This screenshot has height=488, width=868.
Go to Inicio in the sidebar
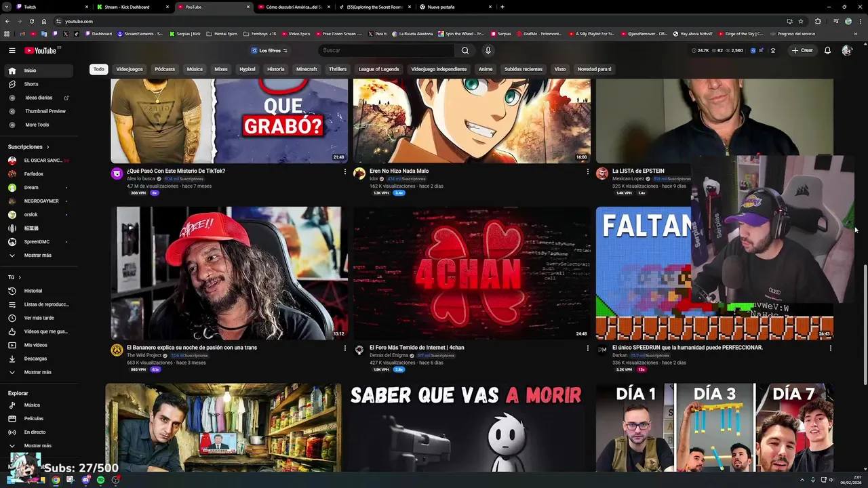(39, 70)
